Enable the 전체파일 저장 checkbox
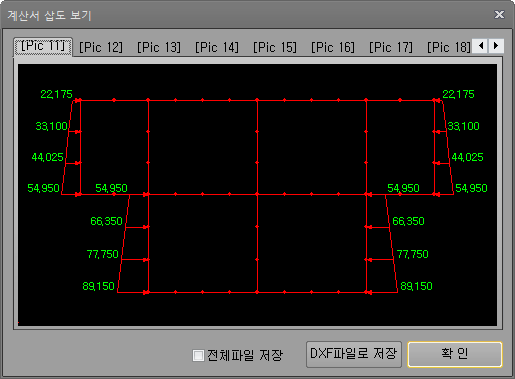This screenshot has width=515, height=379. tap(198, 355)
